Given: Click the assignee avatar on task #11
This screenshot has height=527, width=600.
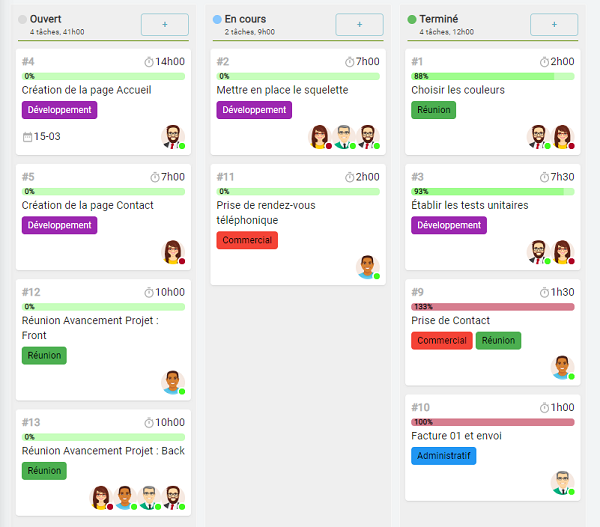Looking at the screenshot, I should pyautogui.click(x=368, y=267).
